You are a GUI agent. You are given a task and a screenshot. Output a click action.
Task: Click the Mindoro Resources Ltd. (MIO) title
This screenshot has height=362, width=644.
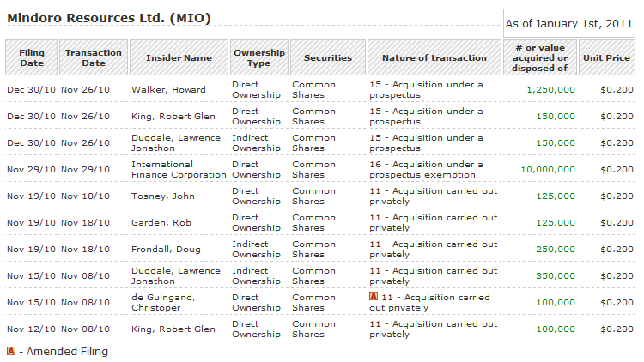(x=108, y=18)
